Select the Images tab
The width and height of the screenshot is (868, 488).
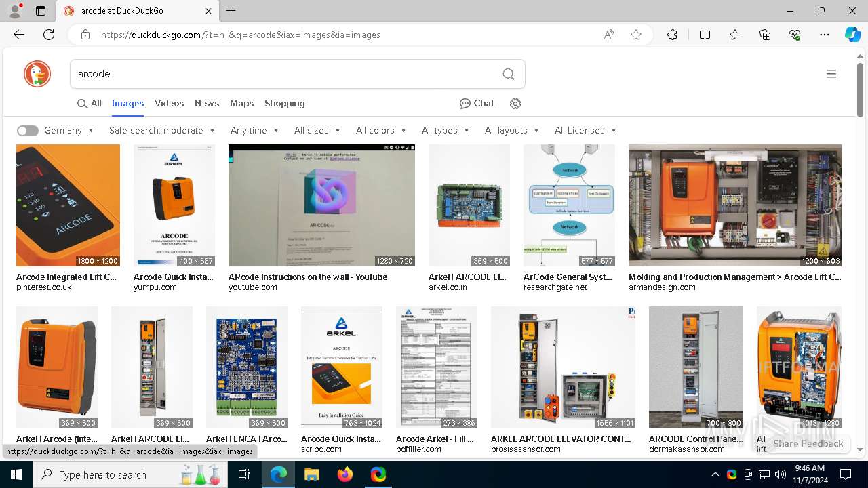[x=127, y=104]
